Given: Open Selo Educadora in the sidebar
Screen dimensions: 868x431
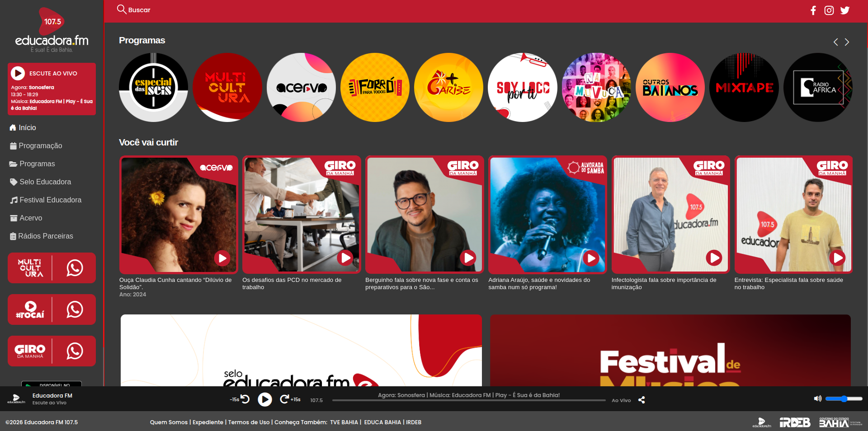Looking at the screenshot, I should [40, 182].
